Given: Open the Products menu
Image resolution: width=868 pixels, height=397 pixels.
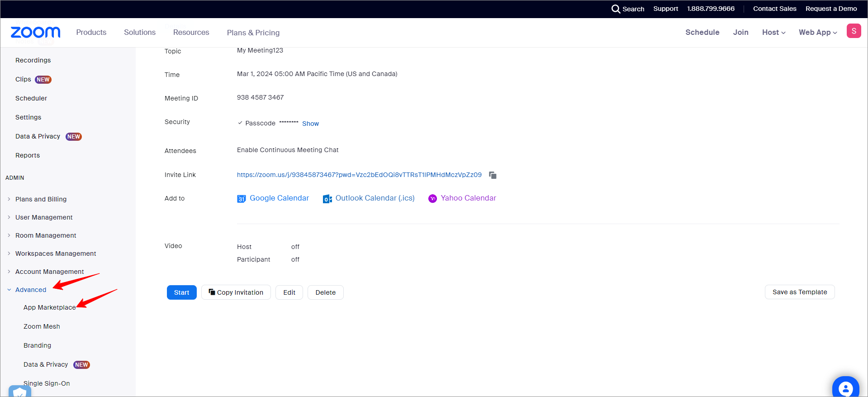Looking at the screenshot, I should [x=91, y=32].
